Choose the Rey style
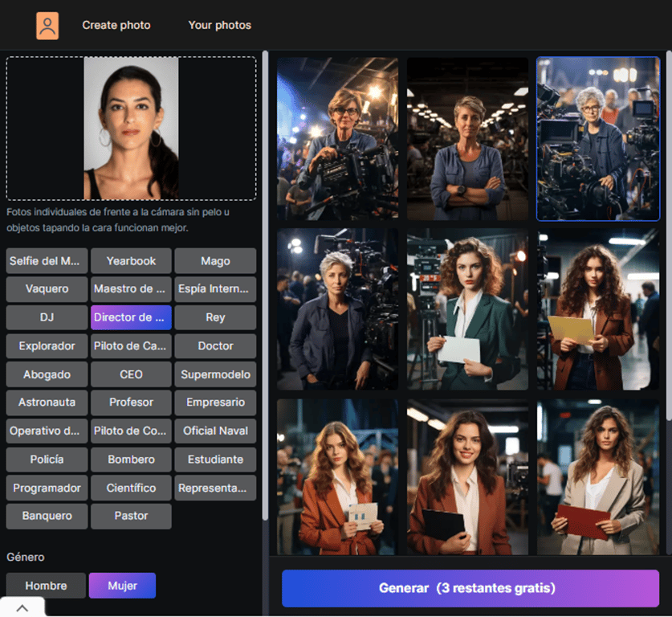This screenshot has width=672, height=617. point(215,317)
